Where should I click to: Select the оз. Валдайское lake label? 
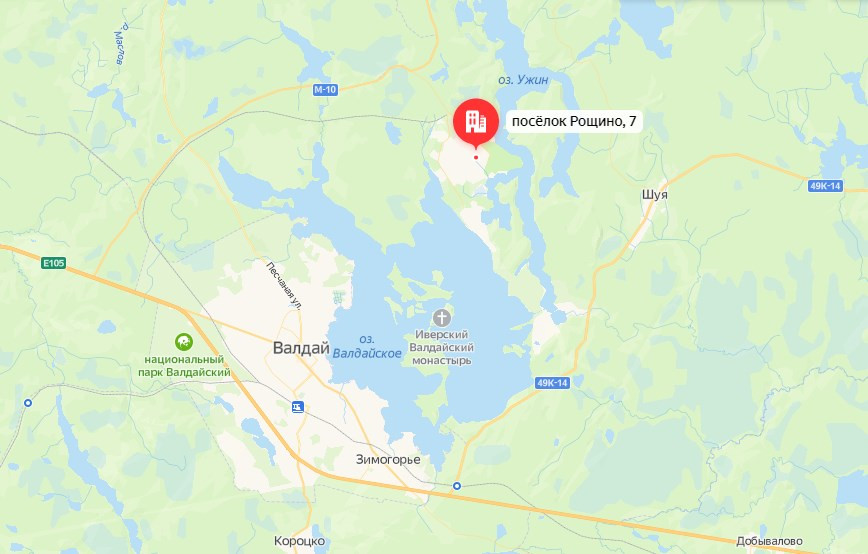(x=366, y=346)
